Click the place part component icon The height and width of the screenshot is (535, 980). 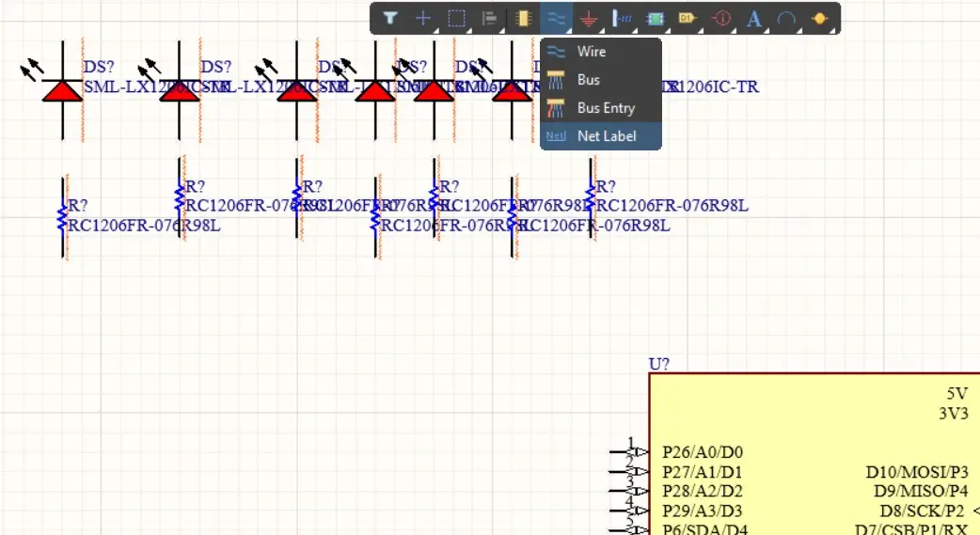coord(523,18)
